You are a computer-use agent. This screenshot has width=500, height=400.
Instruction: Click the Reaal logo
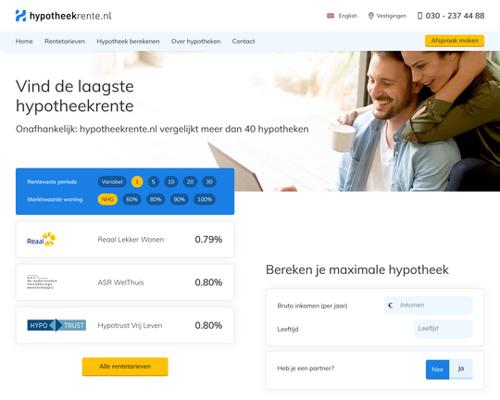(x=42, y=239)
